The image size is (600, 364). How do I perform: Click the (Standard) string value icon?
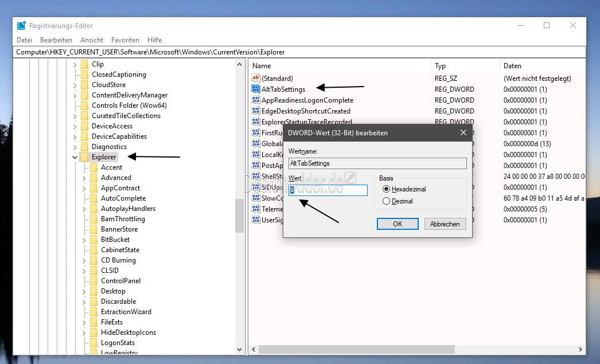tap(256, 78)
